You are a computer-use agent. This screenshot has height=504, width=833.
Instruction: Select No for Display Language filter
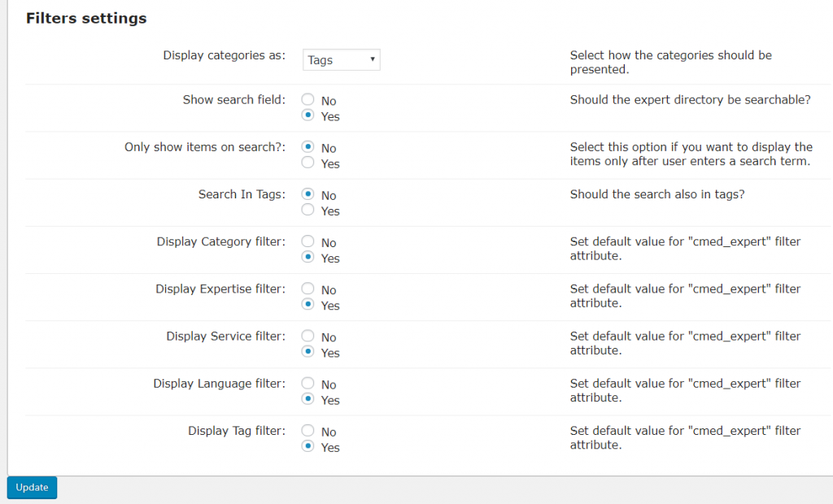coord(307,383)
